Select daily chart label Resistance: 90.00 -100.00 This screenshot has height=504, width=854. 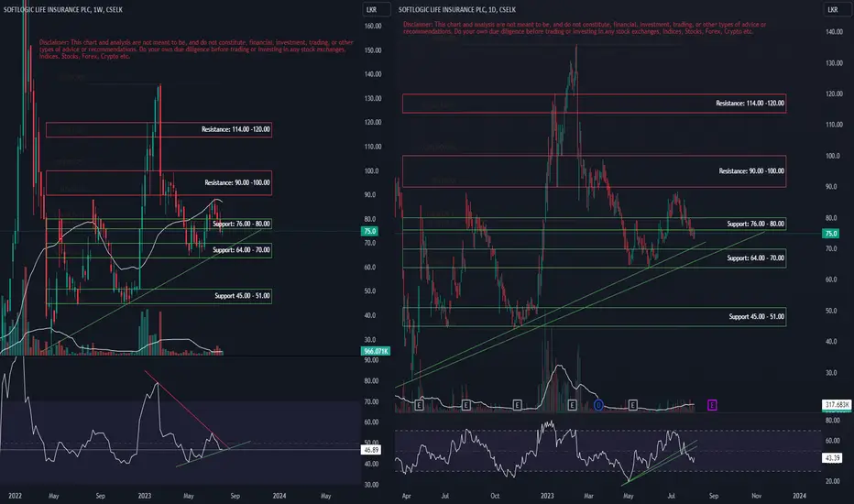[751, 171]
